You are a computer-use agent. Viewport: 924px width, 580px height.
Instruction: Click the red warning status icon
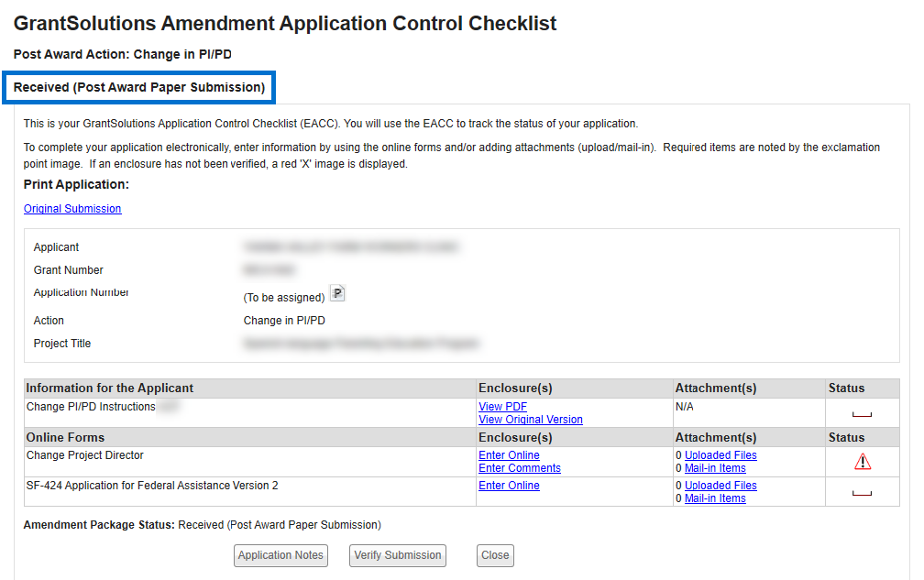pos(862,462)
